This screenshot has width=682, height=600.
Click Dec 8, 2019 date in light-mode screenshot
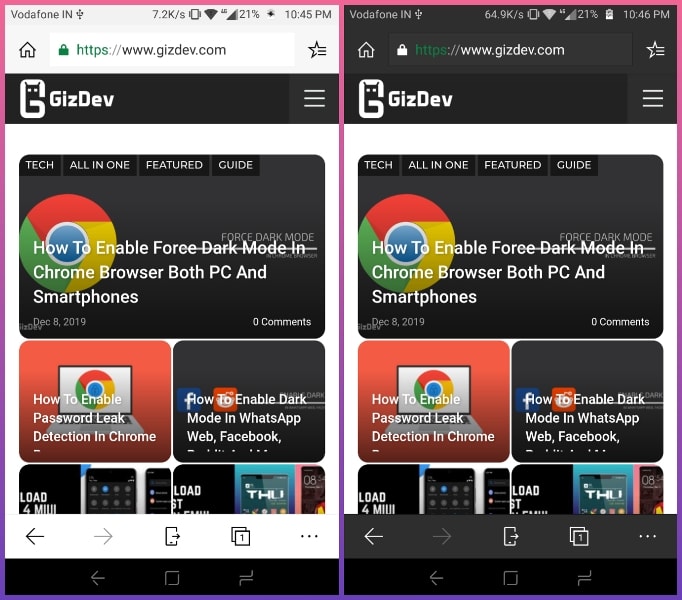pyautogui.click(x=60, y=322)
